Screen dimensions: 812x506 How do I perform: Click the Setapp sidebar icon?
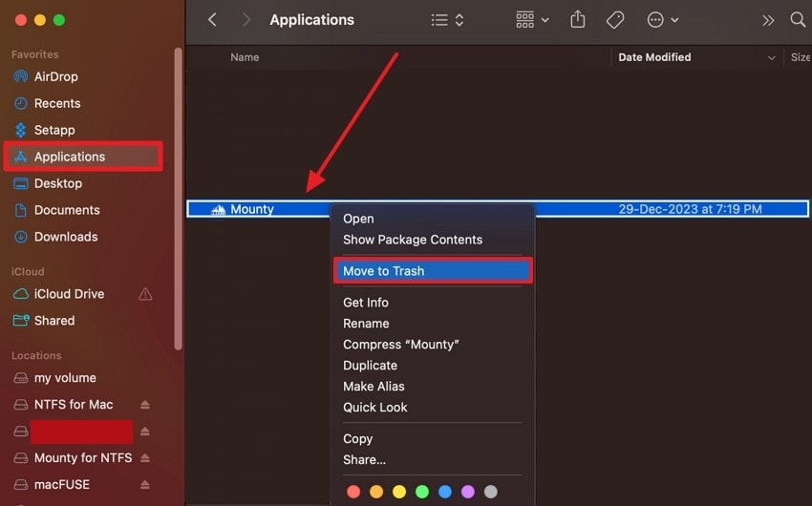(21, 130)
